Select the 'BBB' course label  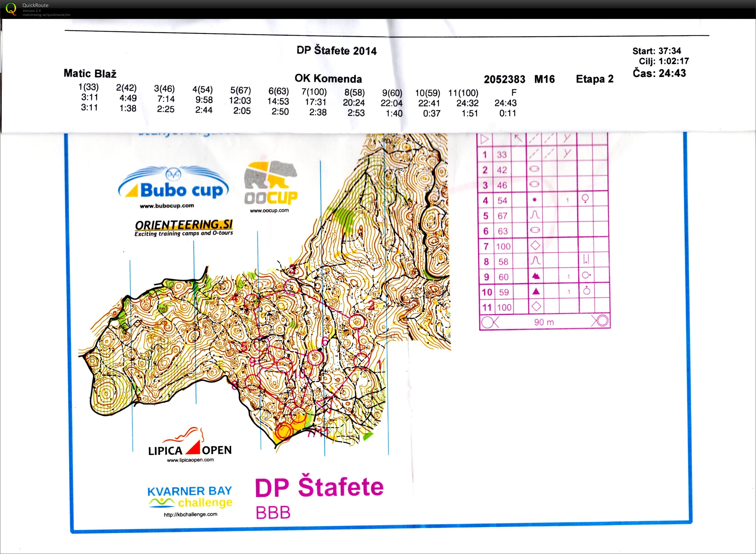click(x=273, y=513)
